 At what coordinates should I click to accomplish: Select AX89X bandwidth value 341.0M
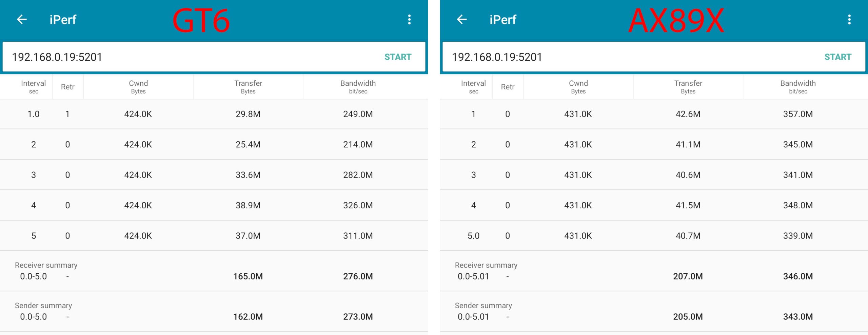798,175
